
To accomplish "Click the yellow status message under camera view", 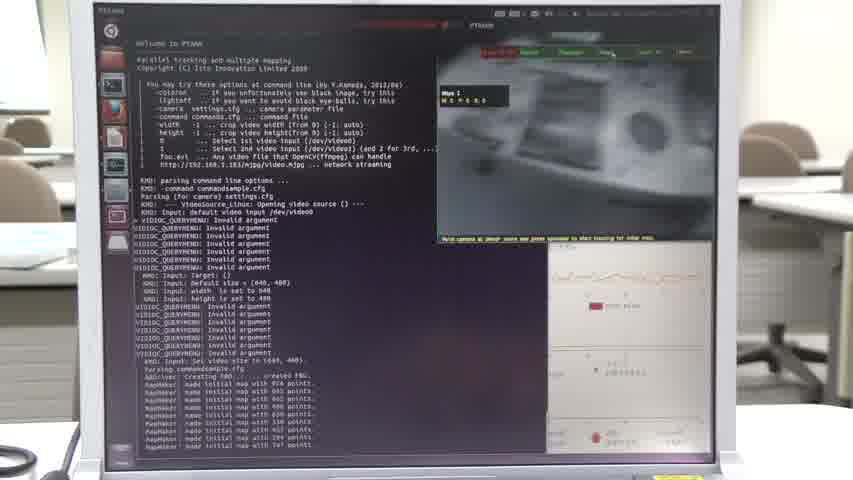I will pyautogui.click(x=547, y=238).
